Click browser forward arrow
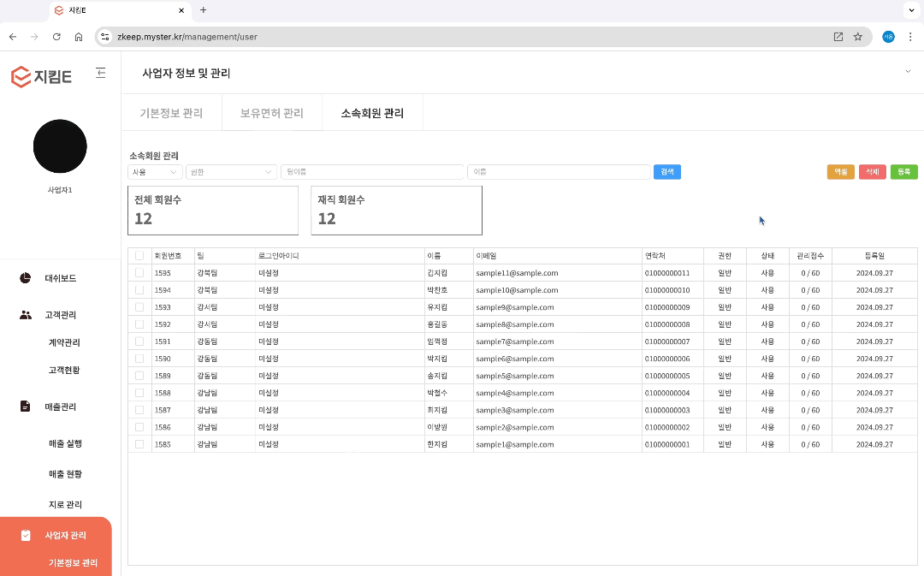The image size is (924, 576). click(x=35, y=37)
